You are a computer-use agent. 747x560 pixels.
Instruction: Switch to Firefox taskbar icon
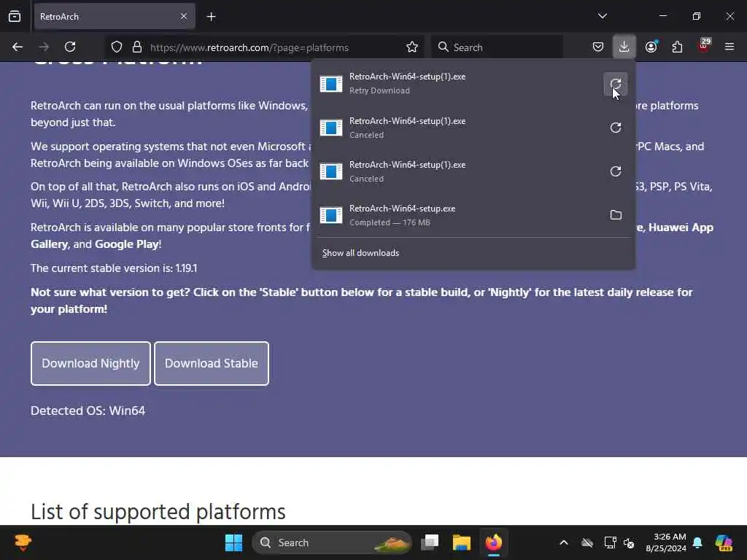coord(494,542)
